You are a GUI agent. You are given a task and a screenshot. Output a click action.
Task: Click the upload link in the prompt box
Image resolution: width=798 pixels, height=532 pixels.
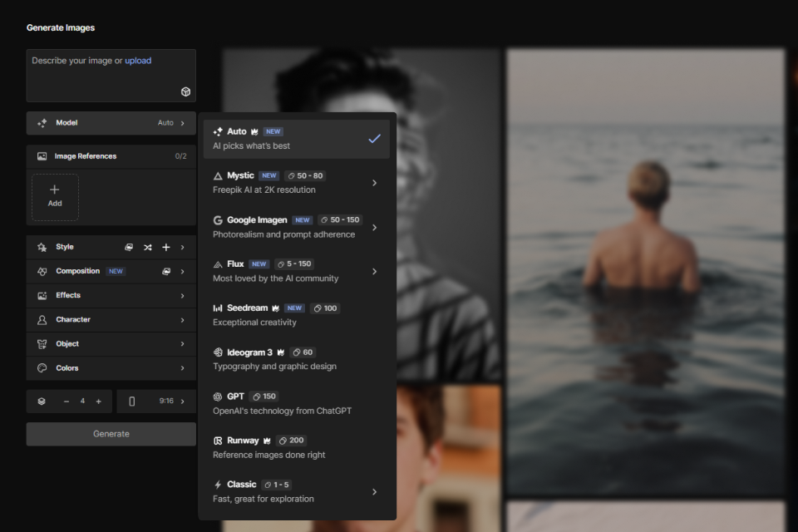[x=138, y=61]
